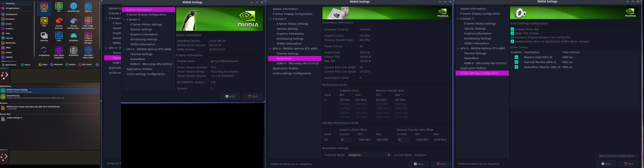The width and height of the screenshot is (644, 168).
Task: Collapse the GPU 0 node in the left NVIDIA window
Action: point(123,49)
